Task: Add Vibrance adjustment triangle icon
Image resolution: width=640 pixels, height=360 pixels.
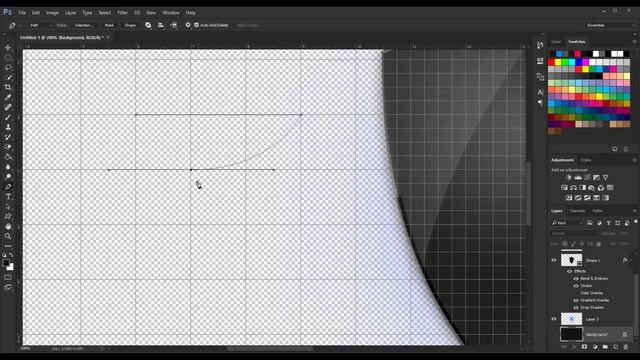Action: (605, 178)
